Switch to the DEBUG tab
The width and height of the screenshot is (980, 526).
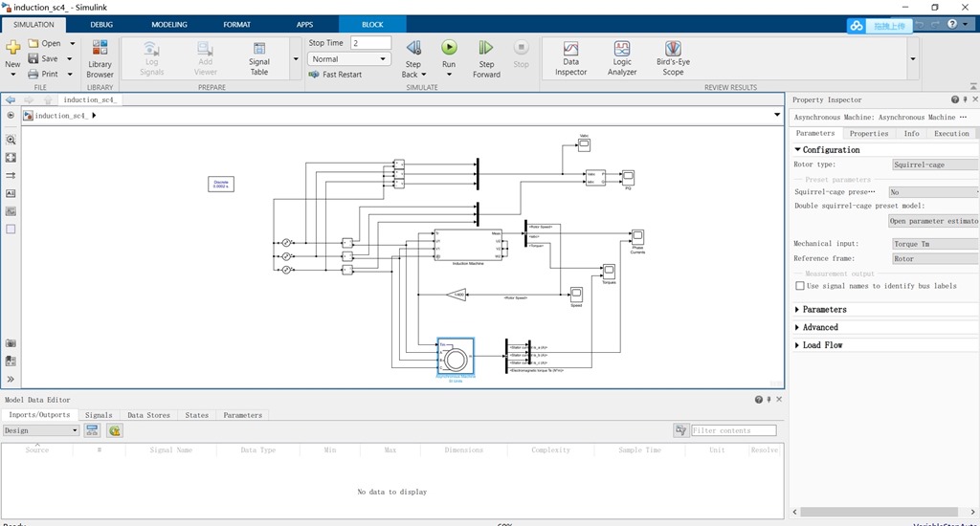(101, 24)
